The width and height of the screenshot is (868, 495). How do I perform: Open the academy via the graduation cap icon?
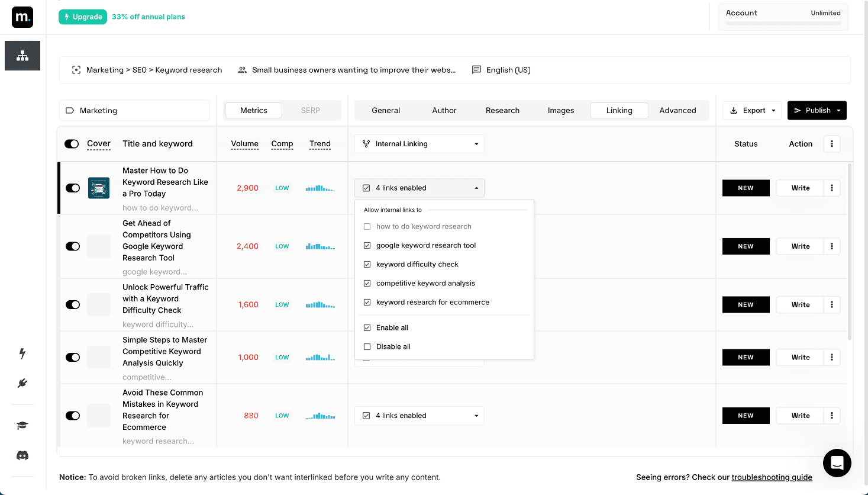coord(22,426)
